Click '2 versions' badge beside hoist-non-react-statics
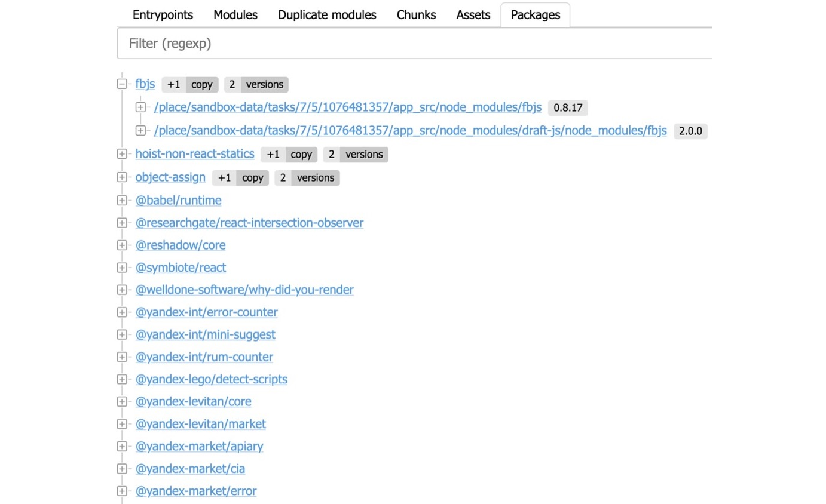This screenshot has width=826, height=504. click(356, 155)
